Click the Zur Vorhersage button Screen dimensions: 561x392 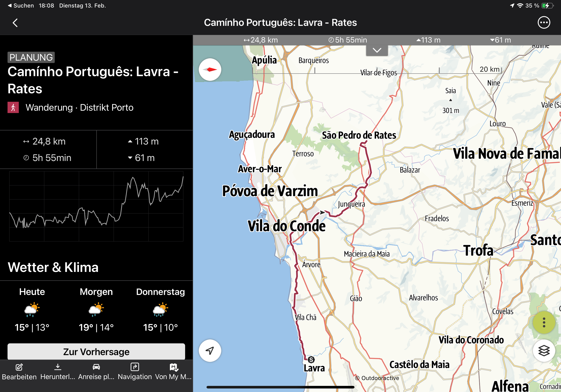click(x=96, y=351)
